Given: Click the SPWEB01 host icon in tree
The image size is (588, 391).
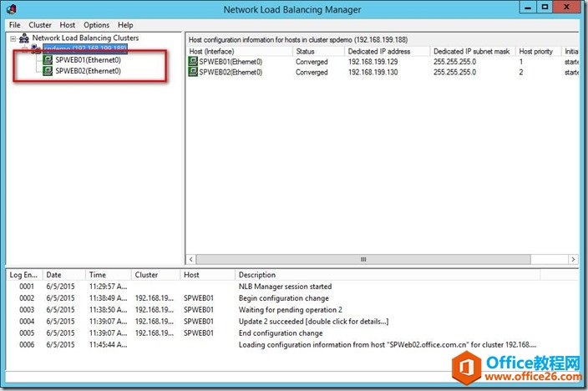Looking at the screenshot, I should pyautogui.click(x=48, y=59).
